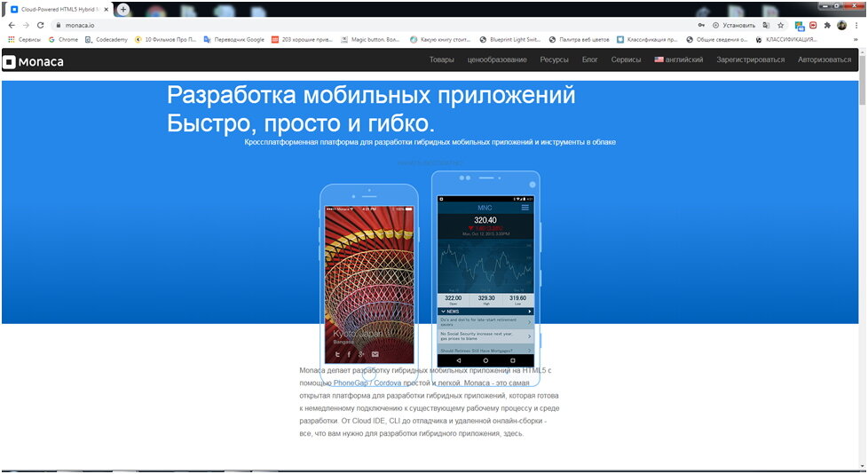Open the ценообразование menu item
The height and width of the screenshot is (474, 868).
[x=497, y=59]
